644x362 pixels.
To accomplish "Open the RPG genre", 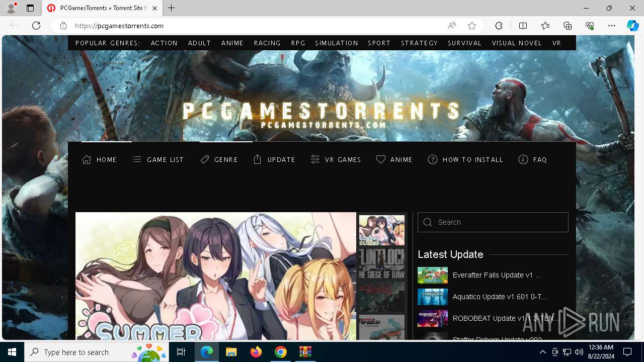I will pos(298,43).
